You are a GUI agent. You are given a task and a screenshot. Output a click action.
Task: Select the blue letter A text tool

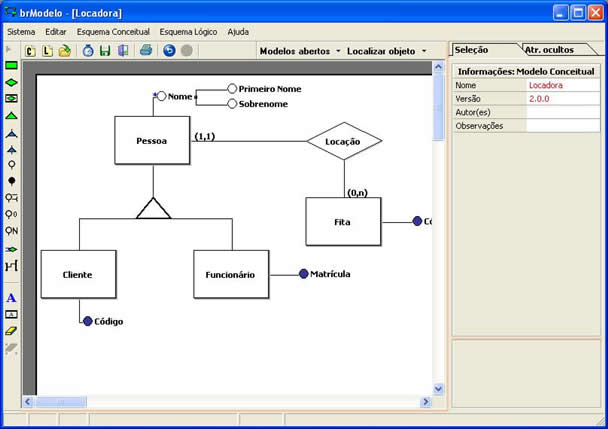click(11, 297)
